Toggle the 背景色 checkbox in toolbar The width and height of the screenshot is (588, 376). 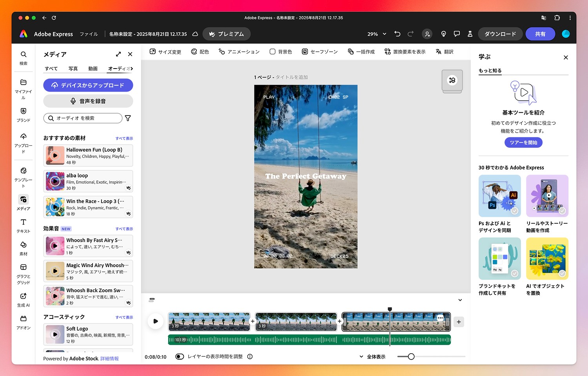tap(272, 52)
